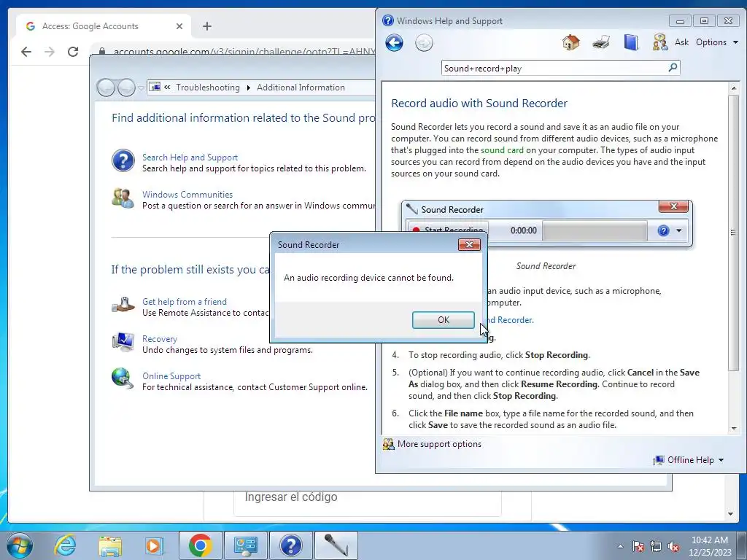Switch to Control Panel taskbar button

pyautogui.click(x=245, y=545)
